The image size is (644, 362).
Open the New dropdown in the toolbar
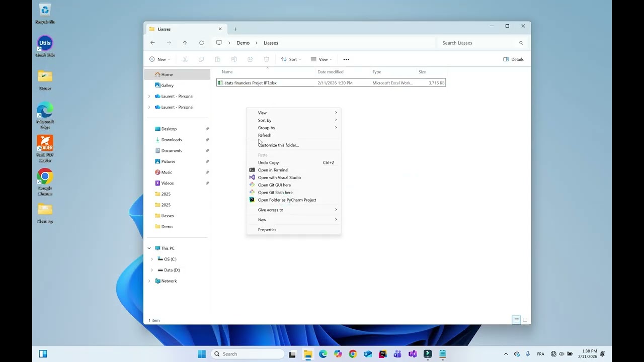(159, 59)
